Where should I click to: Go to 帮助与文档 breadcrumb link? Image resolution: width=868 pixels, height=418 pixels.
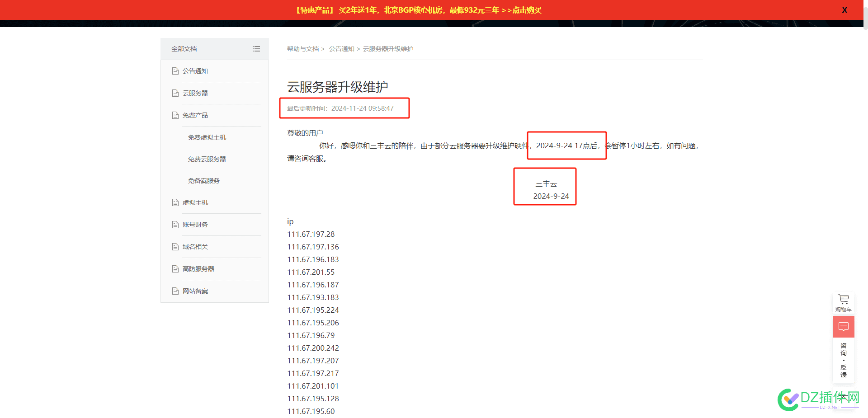303,49
